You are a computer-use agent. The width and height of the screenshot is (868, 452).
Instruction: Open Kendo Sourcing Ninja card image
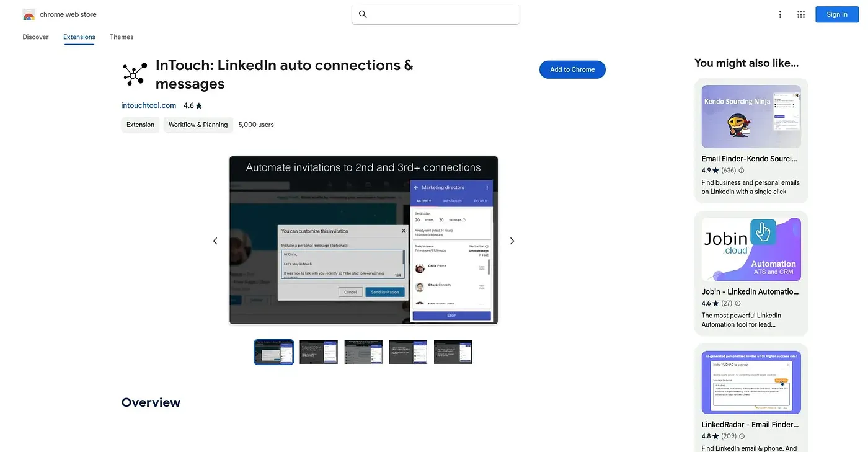pos(751,117)
